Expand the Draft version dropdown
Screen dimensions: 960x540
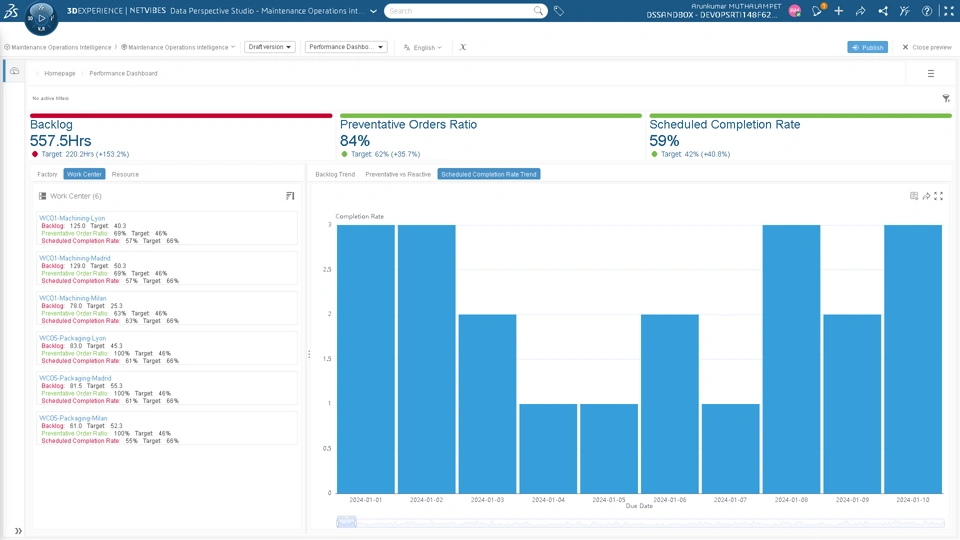[x=270, y=47]
